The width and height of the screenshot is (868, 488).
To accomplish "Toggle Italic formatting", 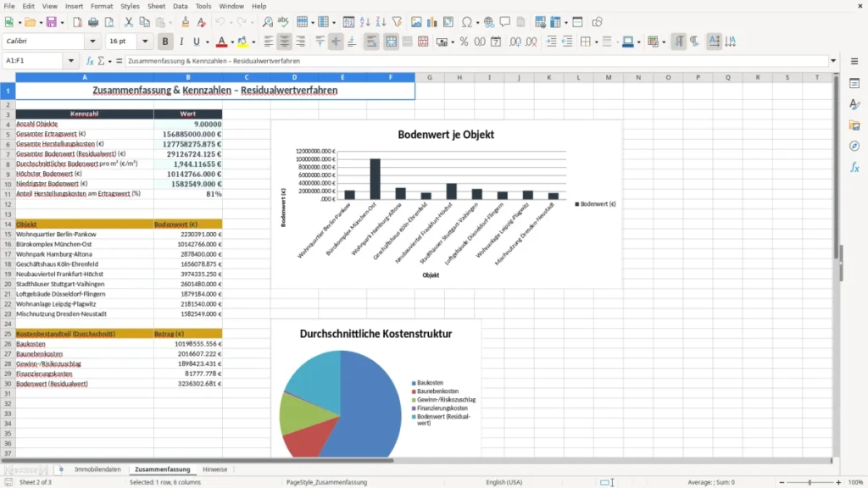I will (x=181, y=42).
